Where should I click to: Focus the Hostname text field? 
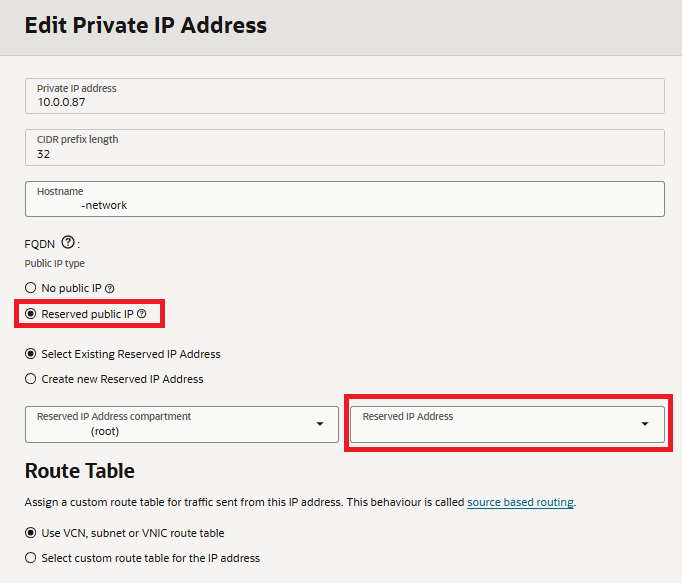click(344, 198)
